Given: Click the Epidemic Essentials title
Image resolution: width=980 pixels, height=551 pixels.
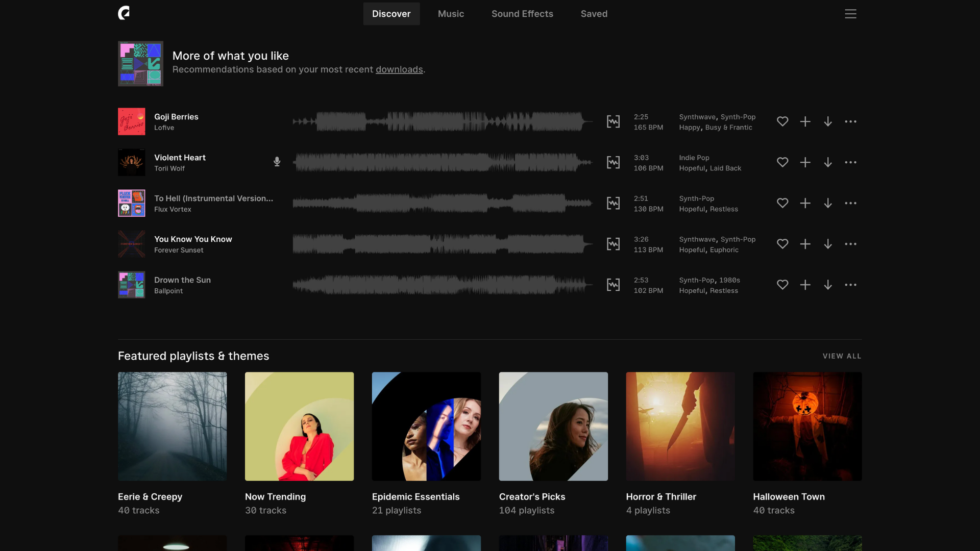Looking at the screenshot, I should click(x=415, y=496).
